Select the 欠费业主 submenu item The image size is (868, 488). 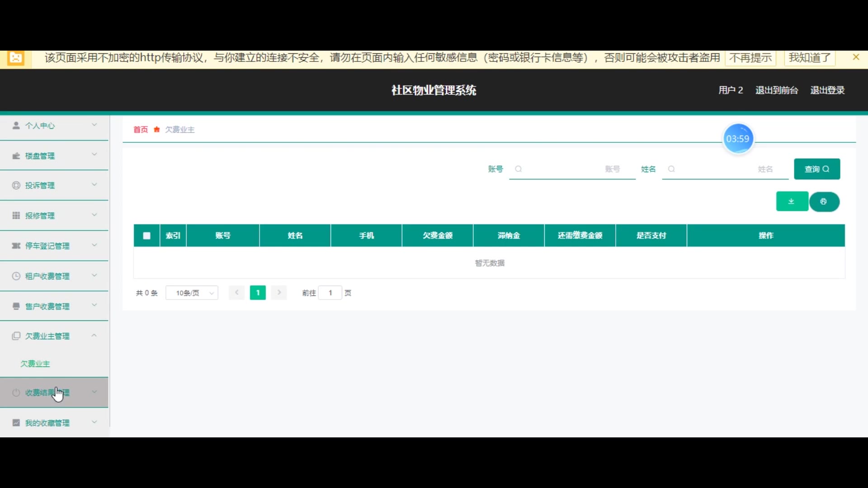(x=35, y=364)
